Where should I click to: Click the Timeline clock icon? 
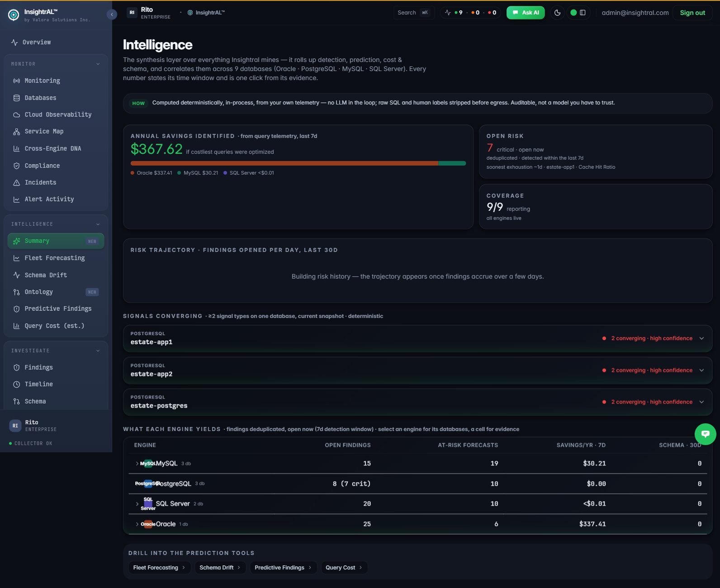coord(17,384)
